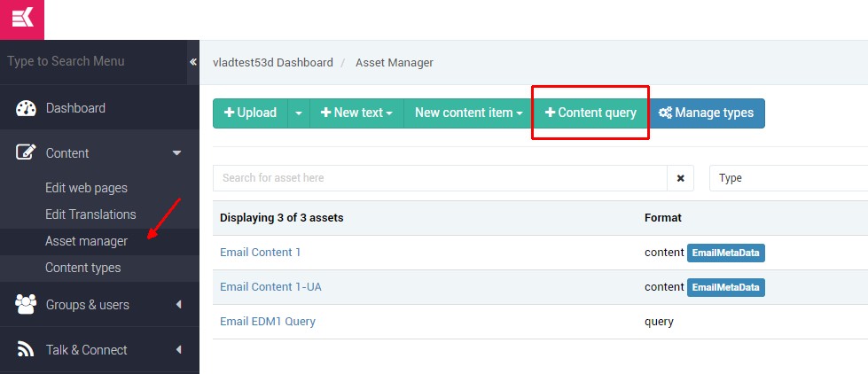Image resolution: width=868 pixels, height=374 pixels.
Task: Collapse the sidebar with double-chevron icon
Action: pos(193,61)
